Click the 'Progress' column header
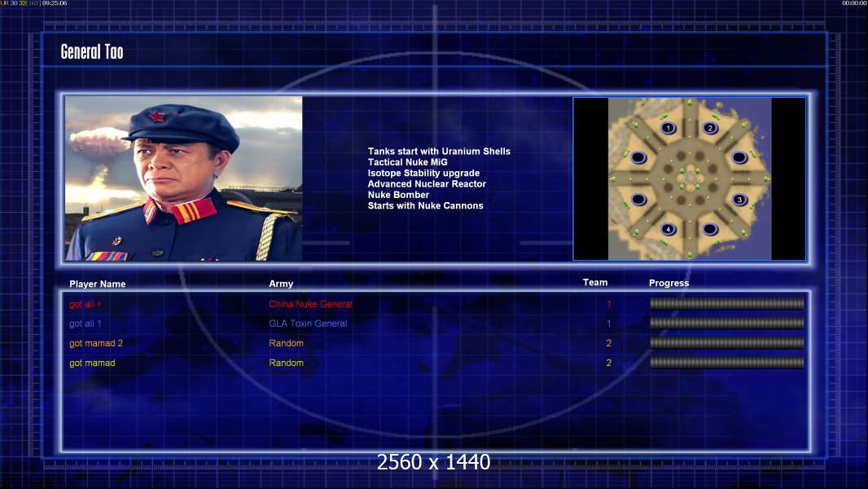 tap(669, 283)
